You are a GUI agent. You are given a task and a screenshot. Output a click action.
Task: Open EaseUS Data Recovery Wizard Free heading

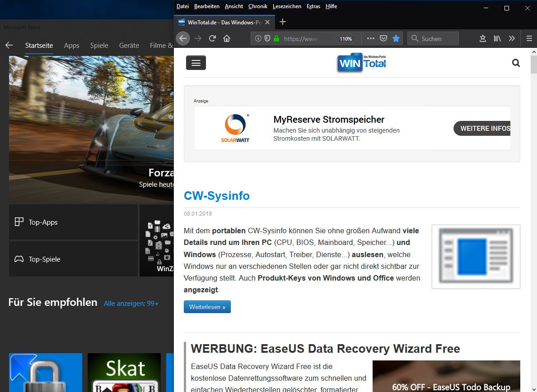[325, 349]
